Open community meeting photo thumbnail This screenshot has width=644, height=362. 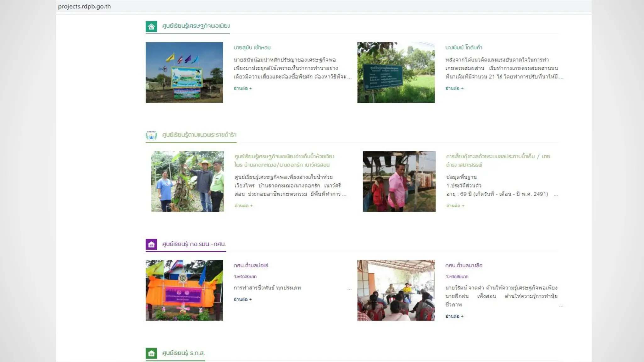396,290
